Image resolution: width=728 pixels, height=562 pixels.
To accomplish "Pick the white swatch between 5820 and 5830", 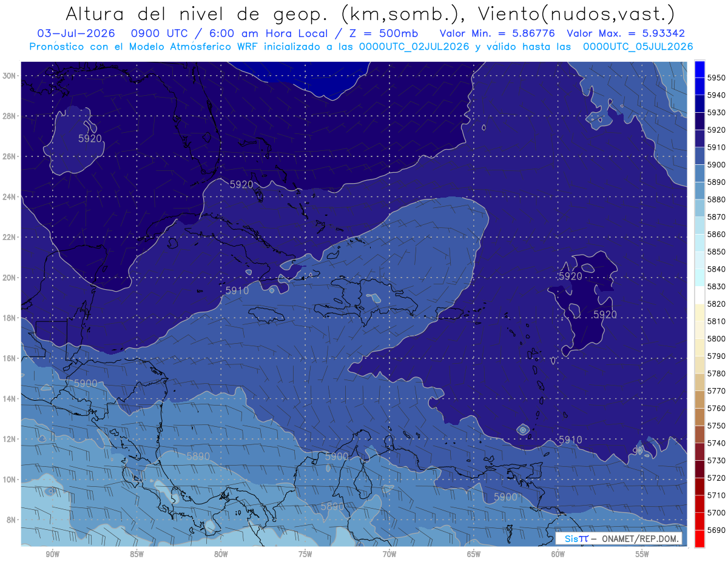I will coord(699,295).
